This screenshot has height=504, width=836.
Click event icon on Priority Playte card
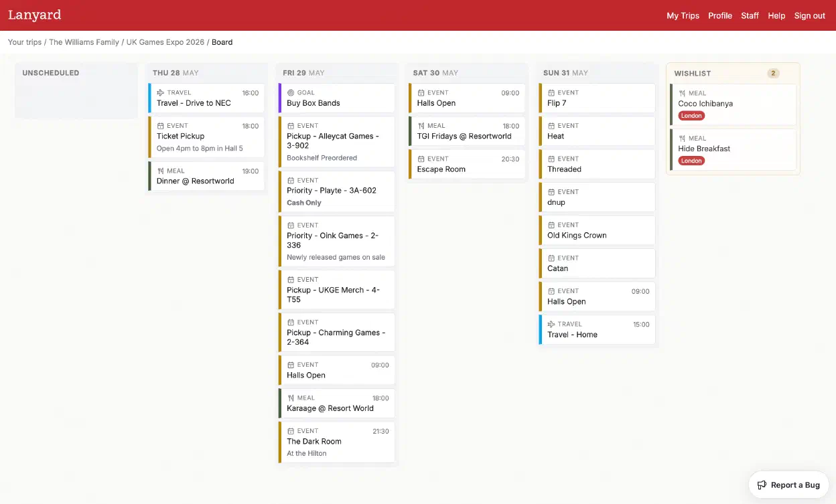[290, 181]
